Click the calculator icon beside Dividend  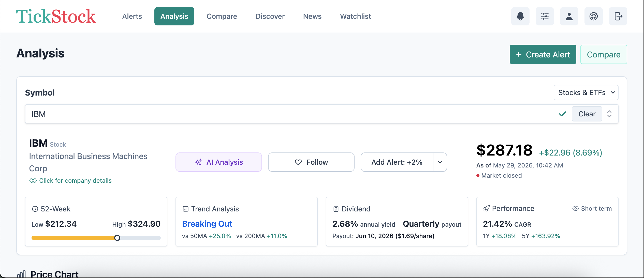pyautogui.click(x=336, y=209)
